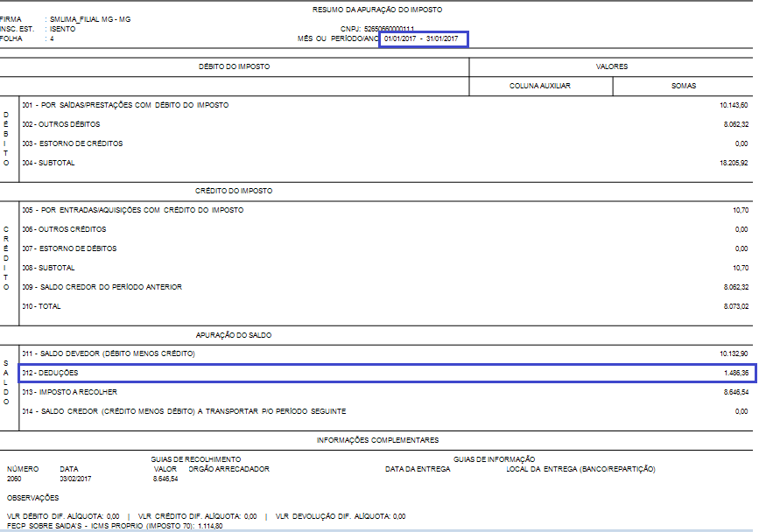759x532 pixels.
Task: Click debit subtotal value '18.205,92'
Action: pyautogui.click(x=734, y=163)
